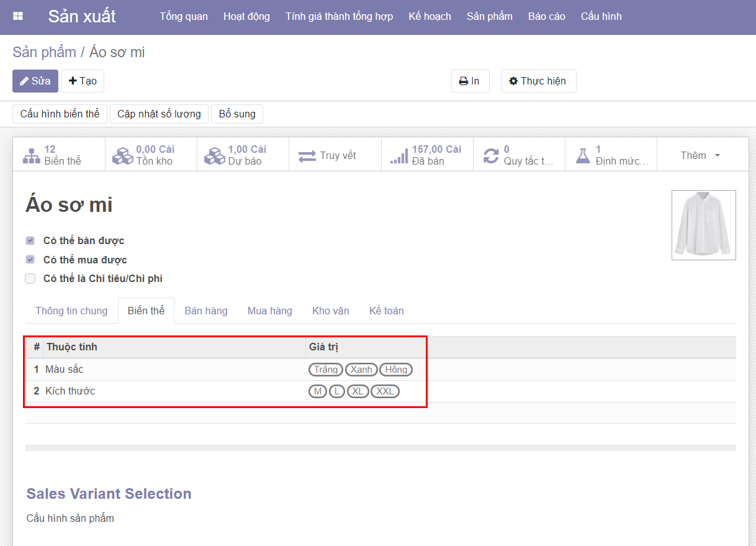Toggle the Có thể bán được checkbox
756x546 pixels.
coord(30,241)
